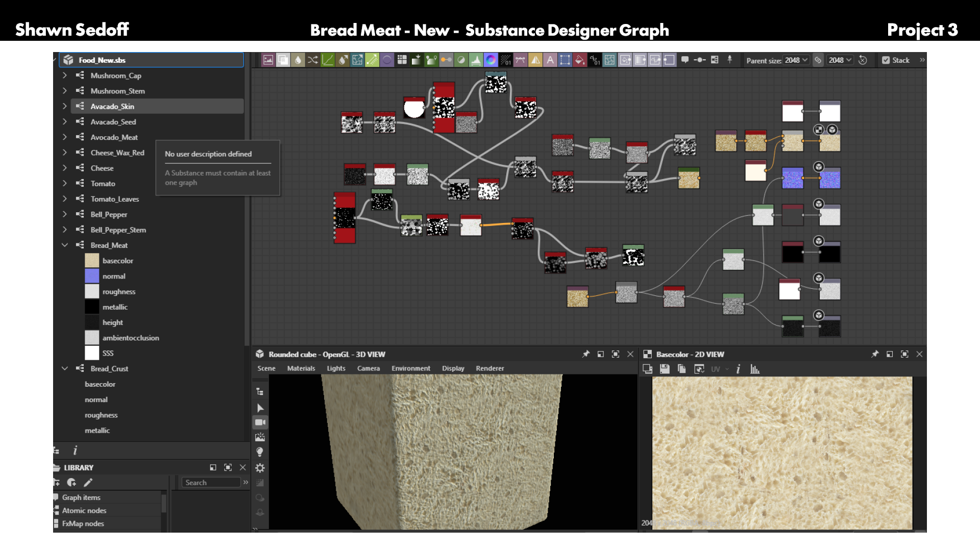The height and width of the screenshot is (551, 980).
Task: Add a Sharpen triangle node
Action: click(535, 60)
